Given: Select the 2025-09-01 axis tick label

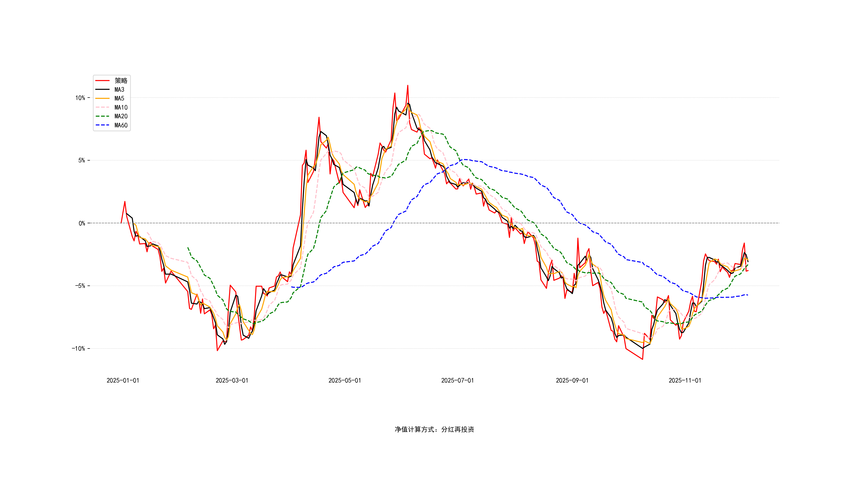Looking at the screenshot, I should (572, 380).
